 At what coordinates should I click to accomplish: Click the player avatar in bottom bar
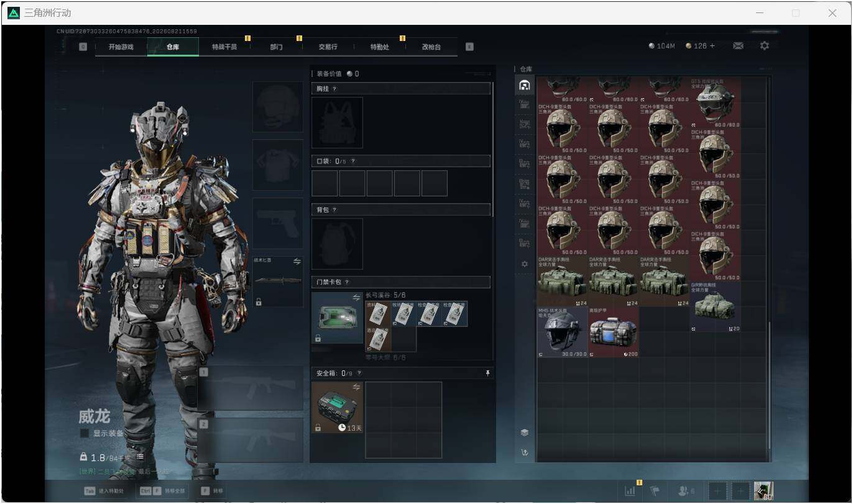click(763, 491)
